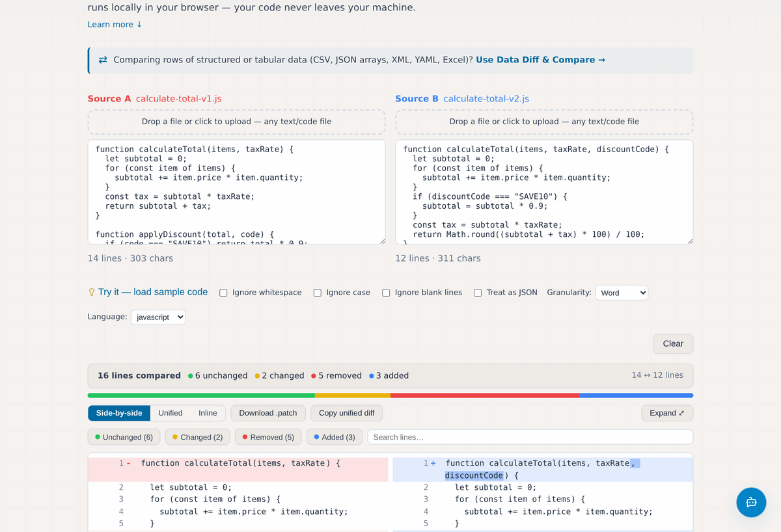Click '2 changed' count in summary bar

coord(280,375)
